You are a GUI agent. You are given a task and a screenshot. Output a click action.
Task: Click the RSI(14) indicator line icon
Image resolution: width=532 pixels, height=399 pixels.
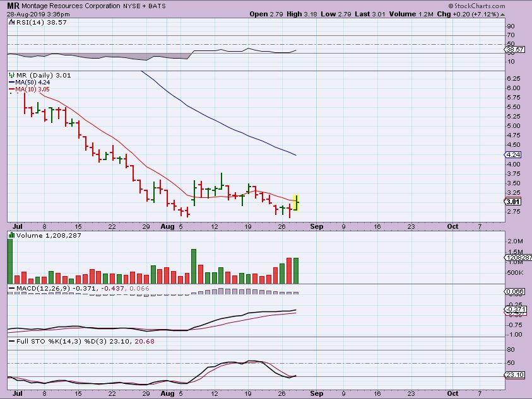click(10, 21)
